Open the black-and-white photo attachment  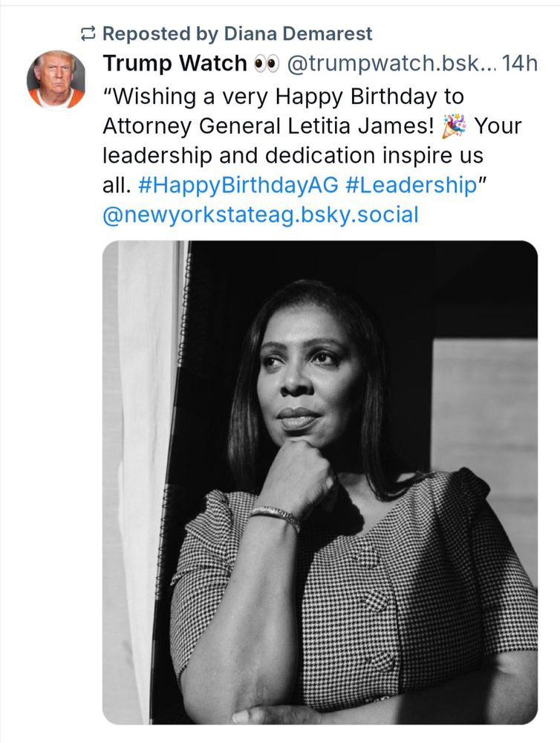click(x=319, y=481)
